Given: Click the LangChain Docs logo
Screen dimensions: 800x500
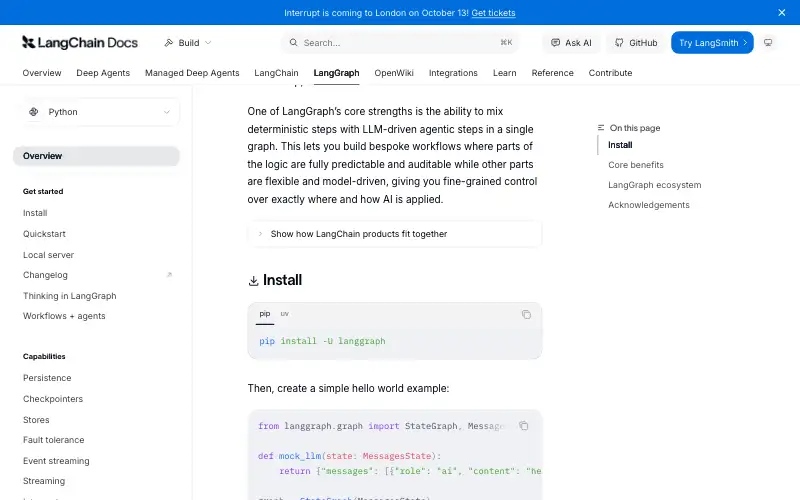Looking at the screenshot, I should point(80,43).
